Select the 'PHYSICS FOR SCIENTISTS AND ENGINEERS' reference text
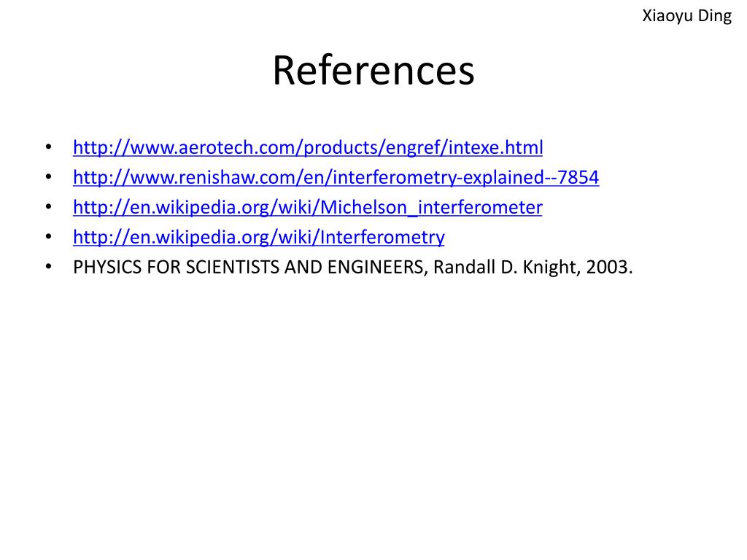This screenshot has height=560, width=747. [x=352, y=267]
